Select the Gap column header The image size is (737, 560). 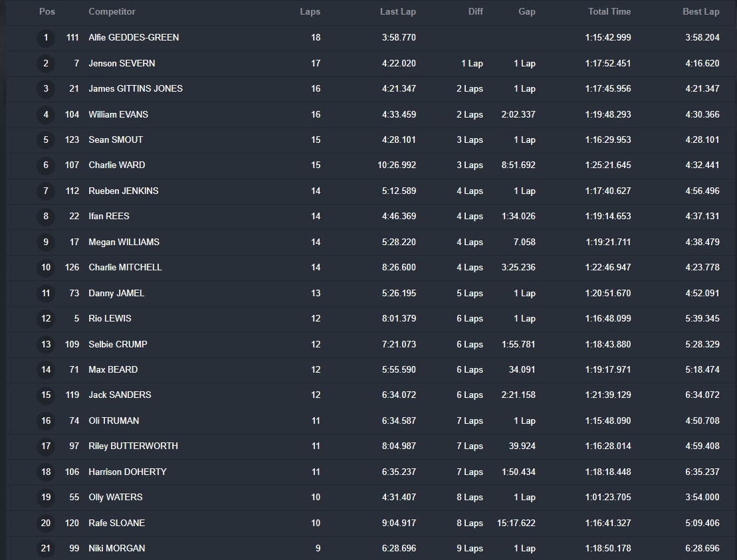526,12
